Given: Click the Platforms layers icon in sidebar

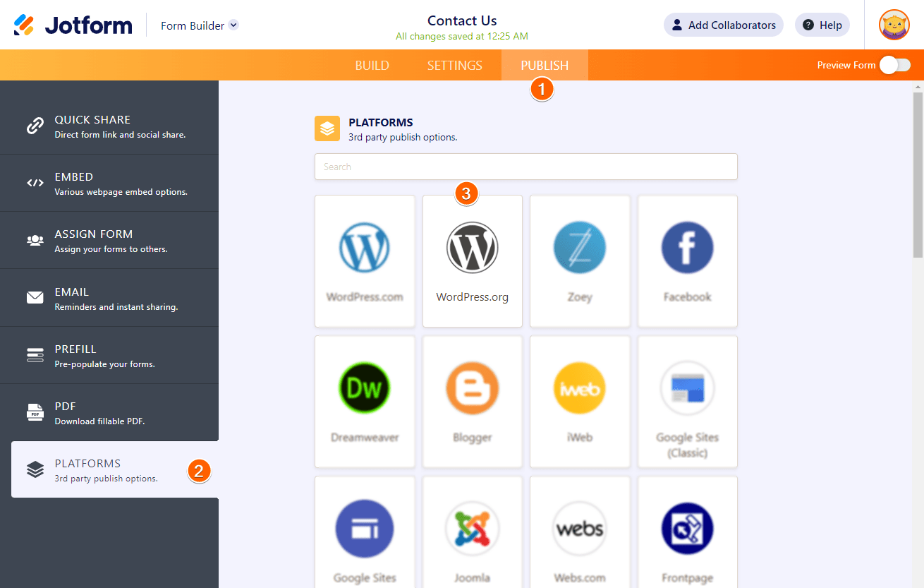Looking at the screenshot, I should pyautogui.click(x=35, y=469).
